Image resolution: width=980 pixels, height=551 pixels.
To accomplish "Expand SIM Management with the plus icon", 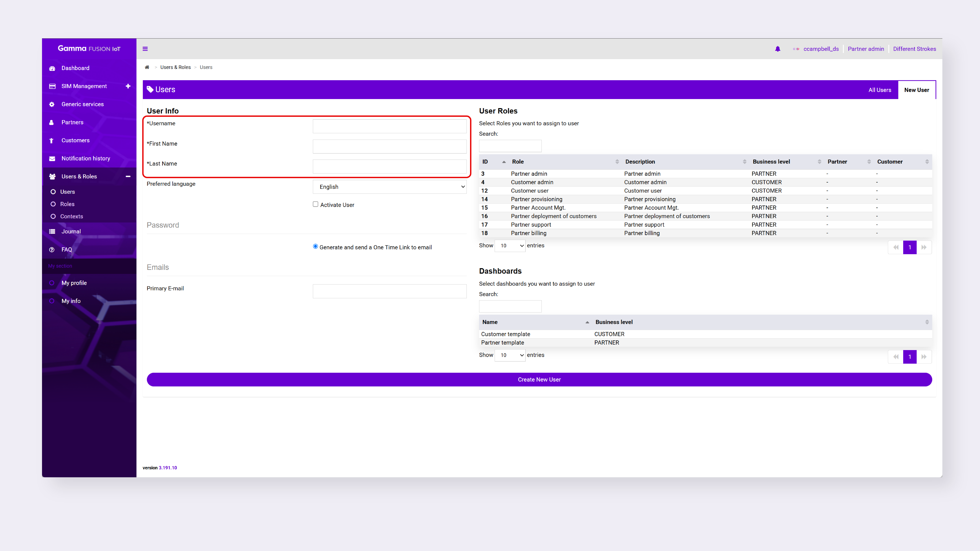I will 128,86.
